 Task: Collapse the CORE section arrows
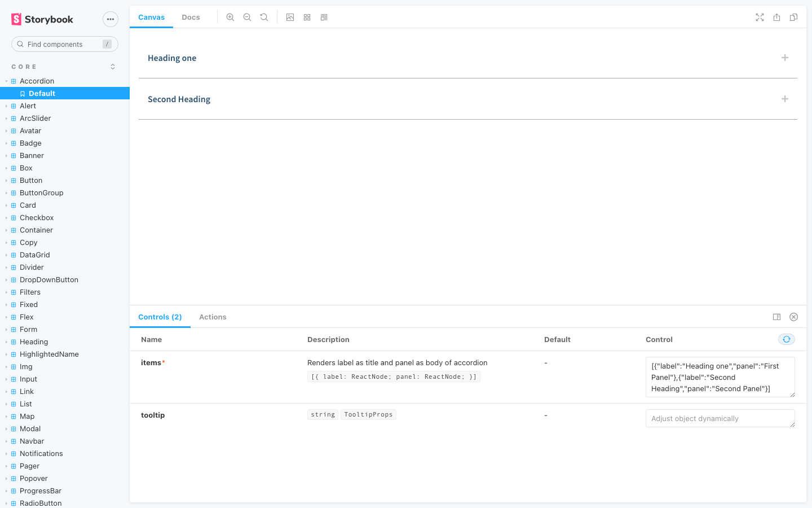click(113, 67)
